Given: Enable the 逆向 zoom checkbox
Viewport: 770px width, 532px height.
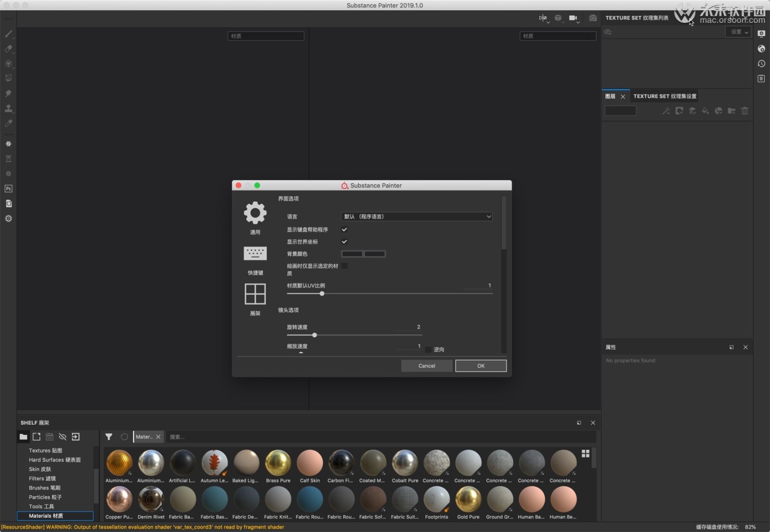Looking at the screenshot, I should click(429, 350).
